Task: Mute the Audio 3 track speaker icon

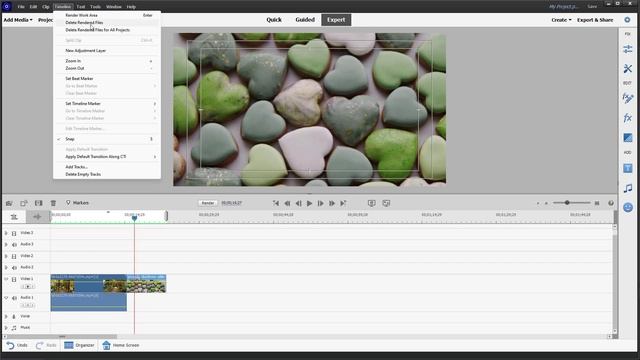Action: pos(14,244)
